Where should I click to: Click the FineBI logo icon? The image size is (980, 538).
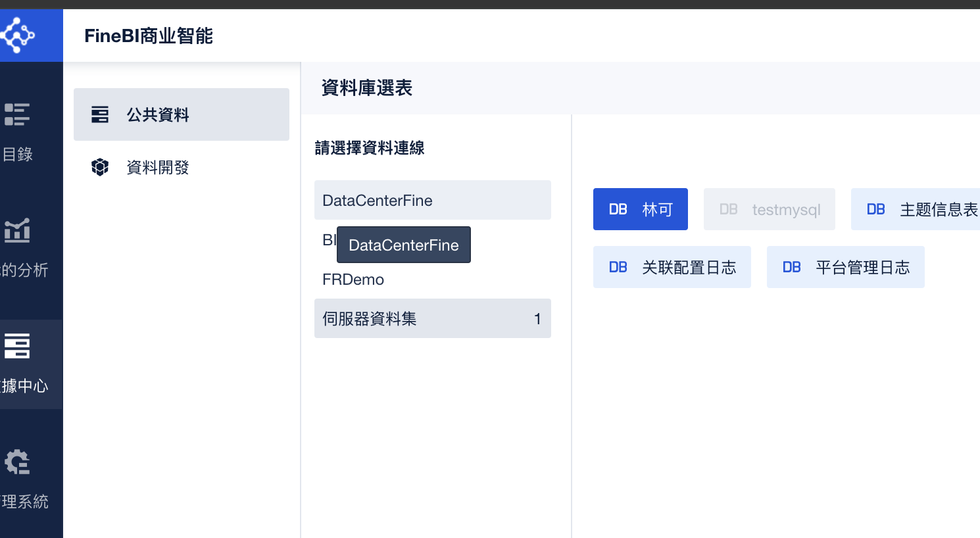[x=16, y=35]
